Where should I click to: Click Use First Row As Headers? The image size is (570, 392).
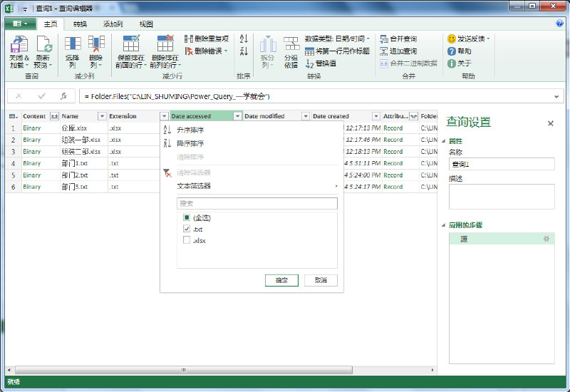tap(337, 51)
